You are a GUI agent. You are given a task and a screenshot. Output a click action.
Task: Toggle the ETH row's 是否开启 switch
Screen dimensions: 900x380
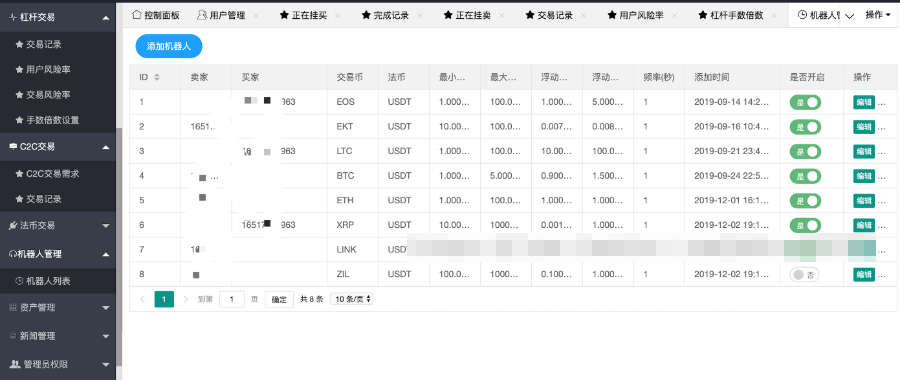805,201
